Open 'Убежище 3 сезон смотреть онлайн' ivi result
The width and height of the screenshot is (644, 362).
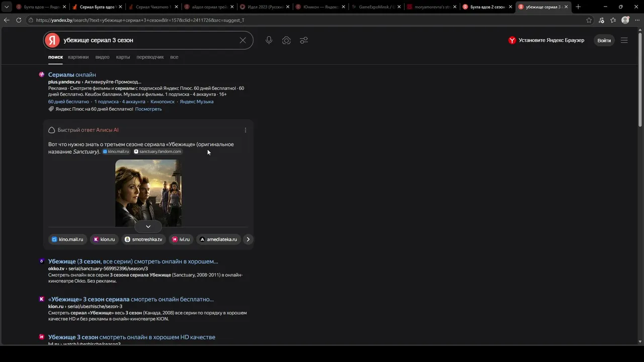pos(132,337)
